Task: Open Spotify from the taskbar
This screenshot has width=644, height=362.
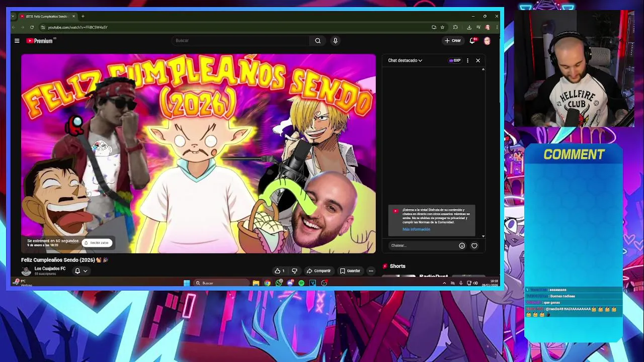Action: pos(301,283)
